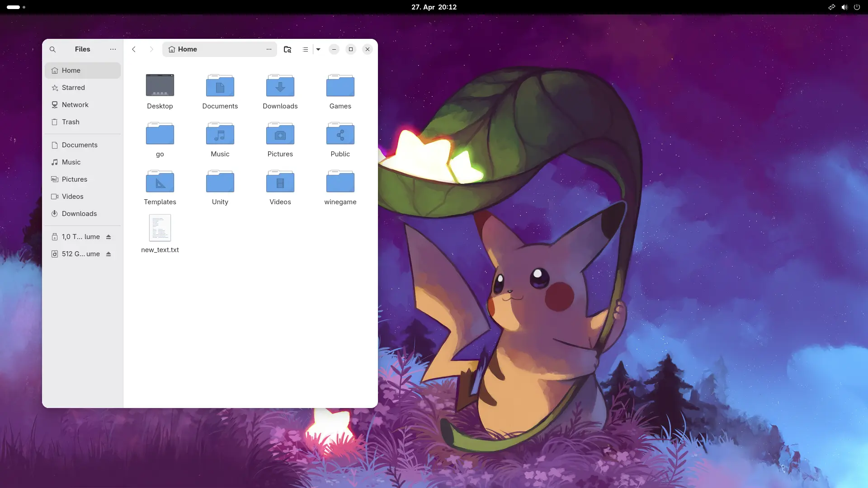868x488 pixels.
Task: Maximize the Files window
Action: click(351, 49)
